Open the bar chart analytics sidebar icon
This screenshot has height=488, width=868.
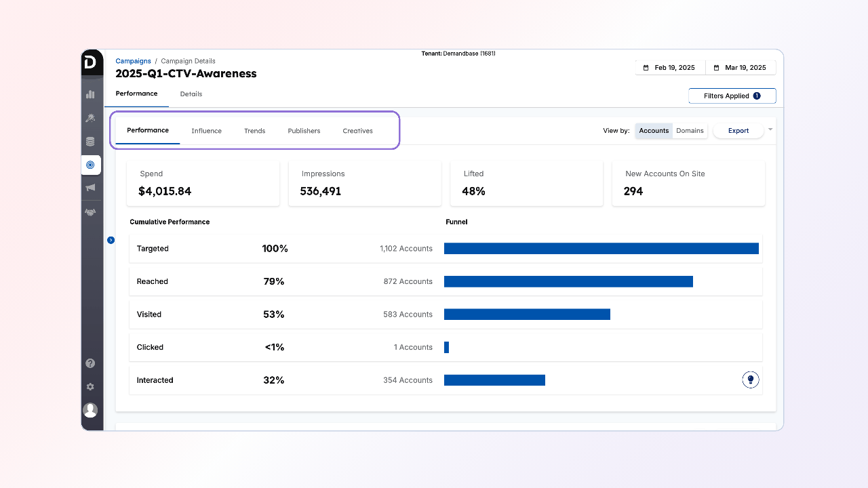[x=90, y=94]
